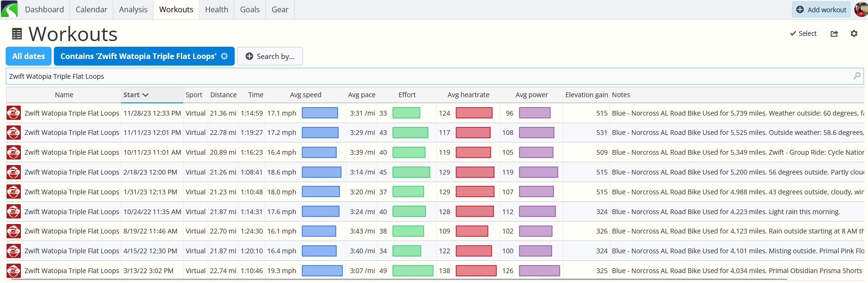Click the Avg heartrate column header
This screenshot has width=868, height=283.
coord(468,95)
